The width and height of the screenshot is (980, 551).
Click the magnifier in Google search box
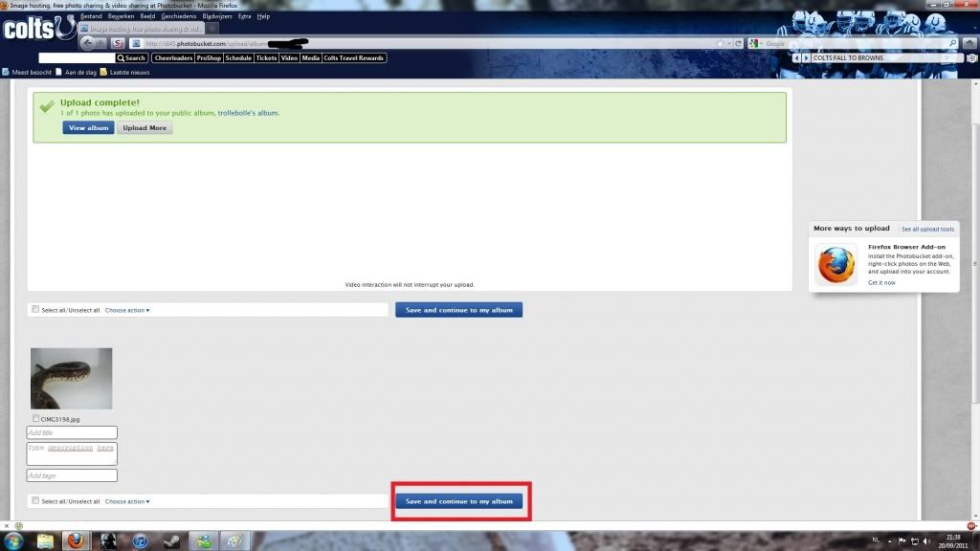pyautogui.click(x=952, y=44)
